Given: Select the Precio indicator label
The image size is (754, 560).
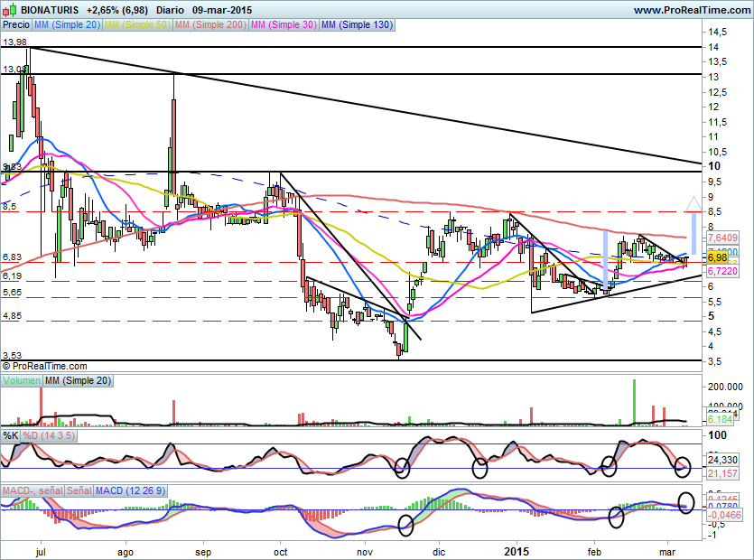Looking at the screenshot, I should (16, 24).
